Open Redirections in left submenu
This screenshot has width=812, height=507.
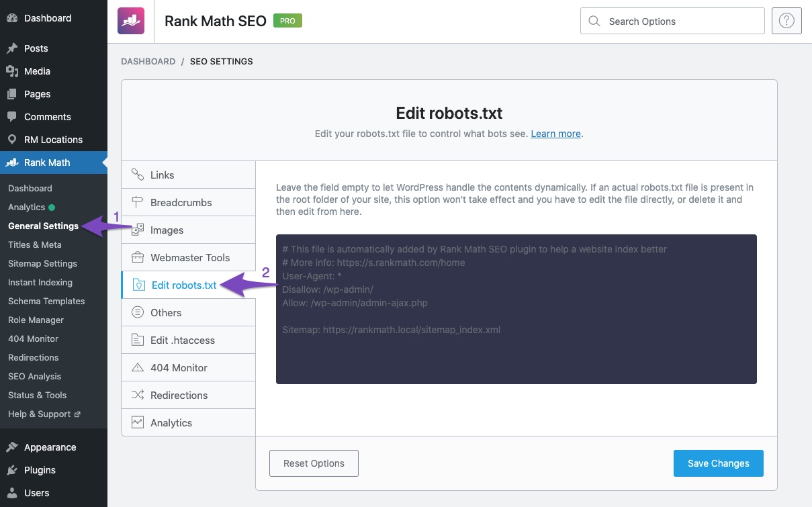(x=34, y=358)
